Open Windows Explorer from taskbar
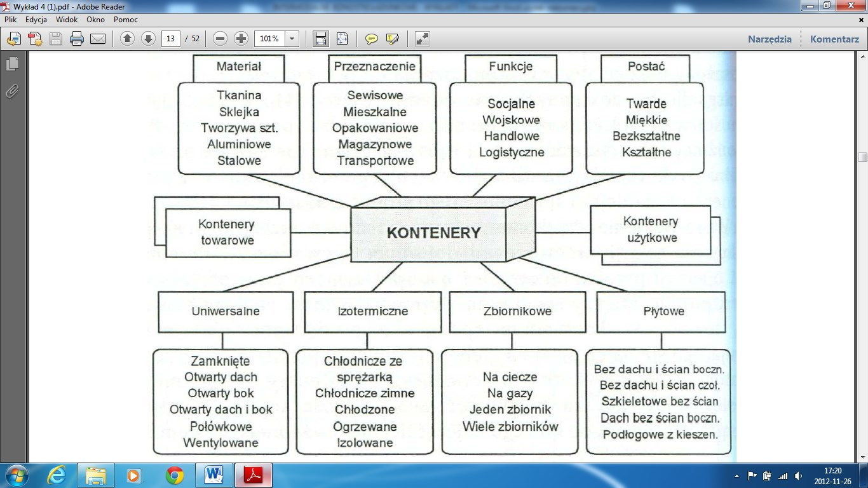 [x=96, y=475]
